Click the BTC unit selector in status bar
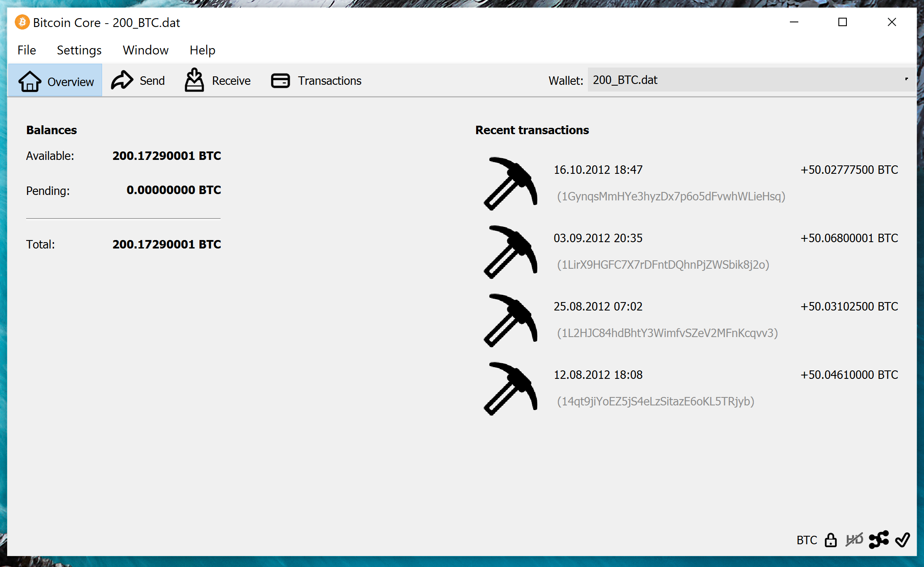This screenshot has height=567, width=924. coord(806,540)
